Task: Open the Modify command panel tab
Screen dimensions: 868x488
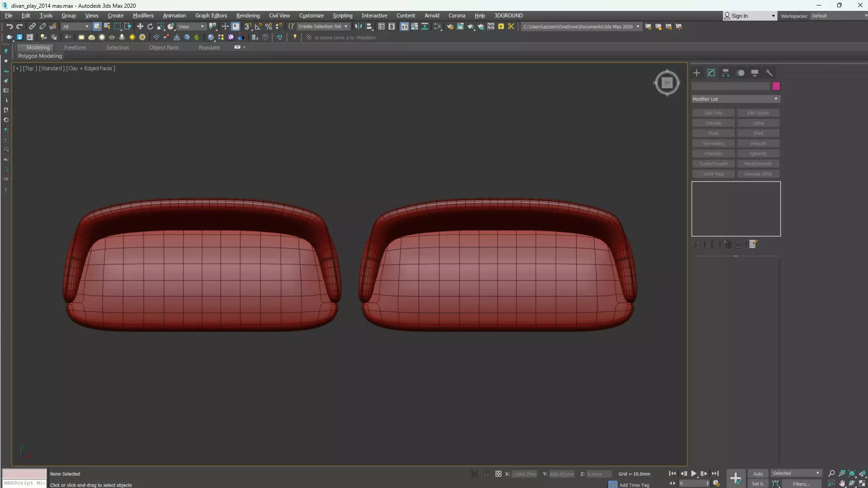Action: coord(711,73)
